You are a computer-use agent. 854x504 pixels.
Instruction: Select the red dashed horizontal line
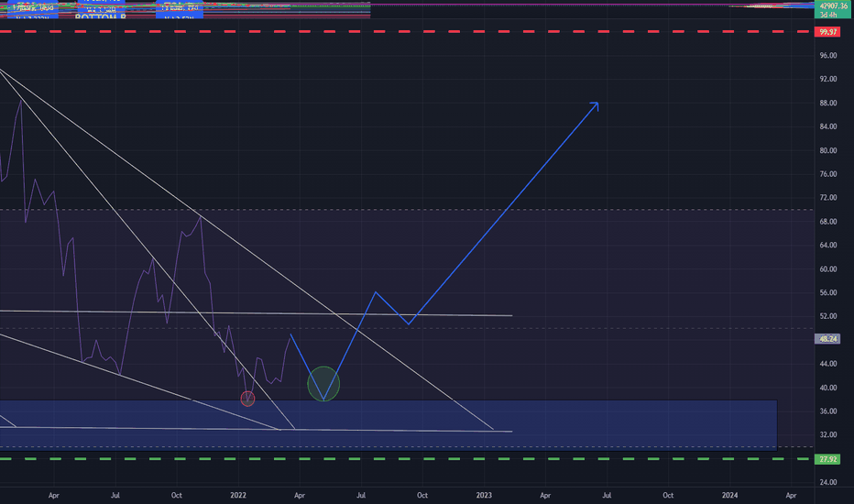point(406,31)
